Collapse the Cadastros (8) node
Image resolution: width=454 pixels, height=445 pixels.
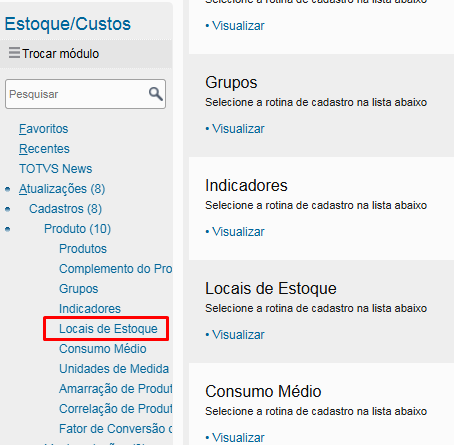point(65,209)
